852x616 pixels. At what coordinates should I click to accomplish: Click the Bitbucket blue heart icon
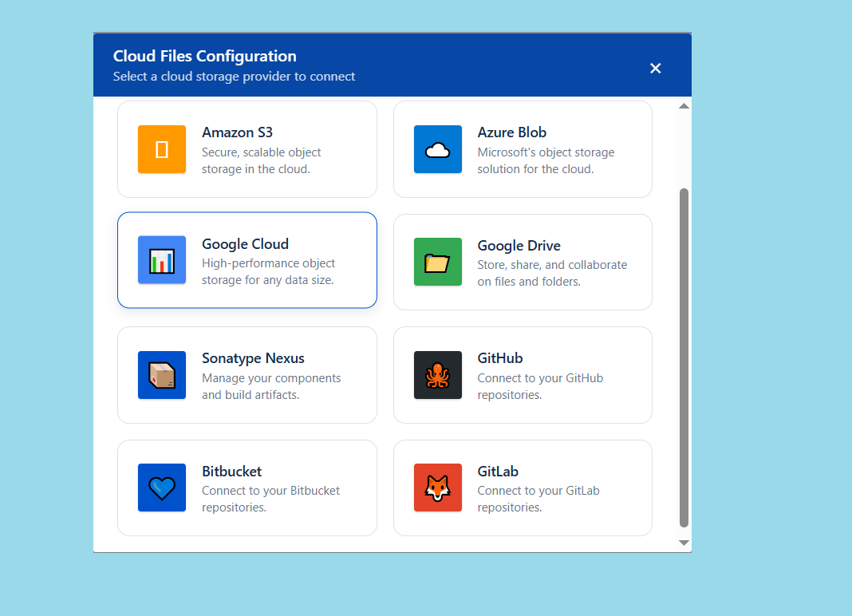tap(162, 488)
